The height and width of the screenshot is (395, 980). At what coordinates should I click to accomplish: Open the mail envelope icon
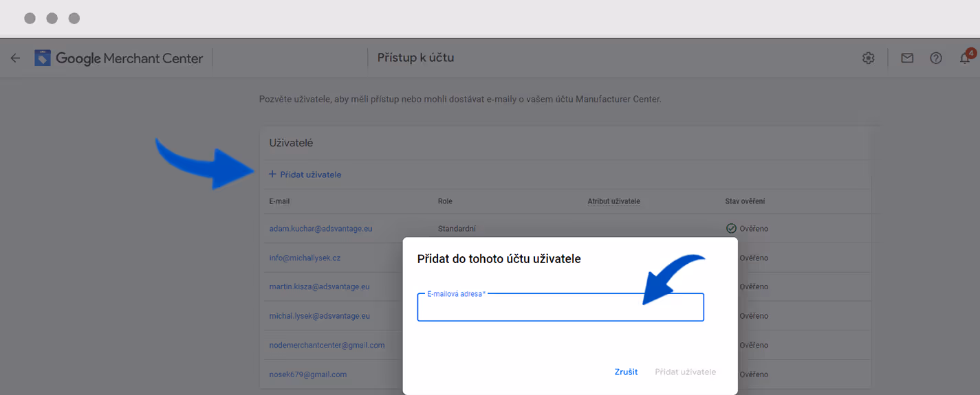907,58
